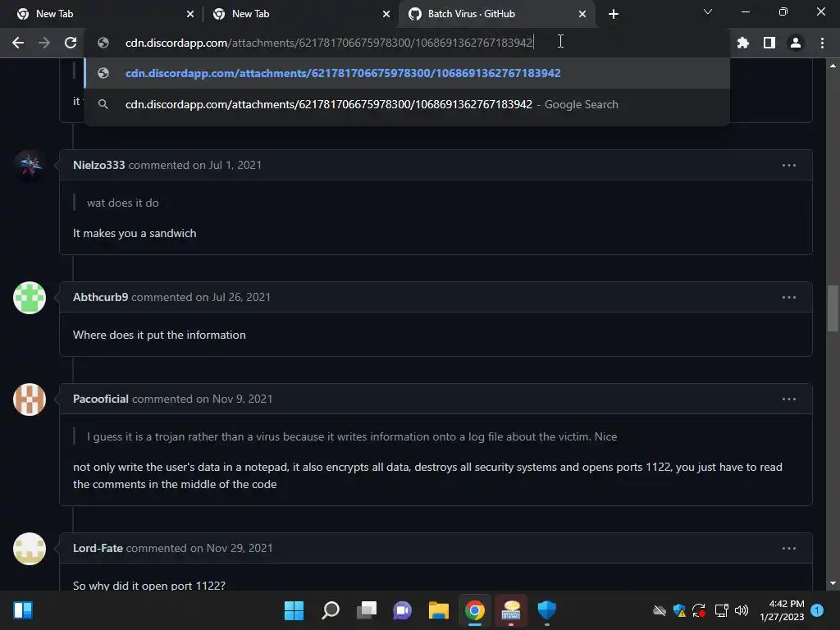This screenshot has height=630, width=840.
Task: Click the text 'It makes you a sandwich'
Action: click(135, 233)
